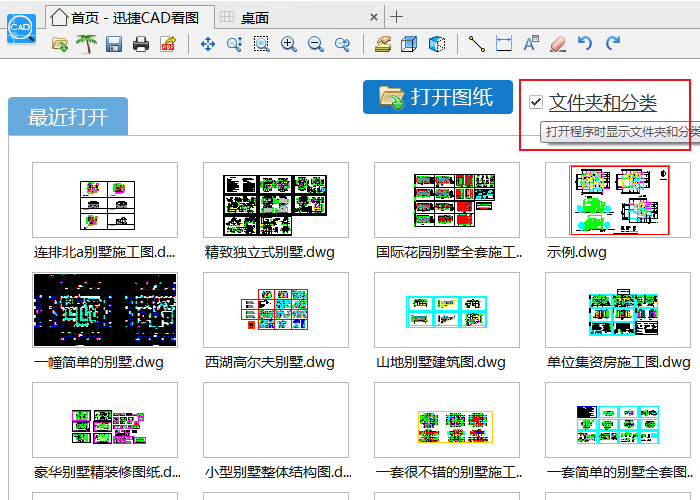
Task: Click file name 示例.dwg
Action: 576,252
